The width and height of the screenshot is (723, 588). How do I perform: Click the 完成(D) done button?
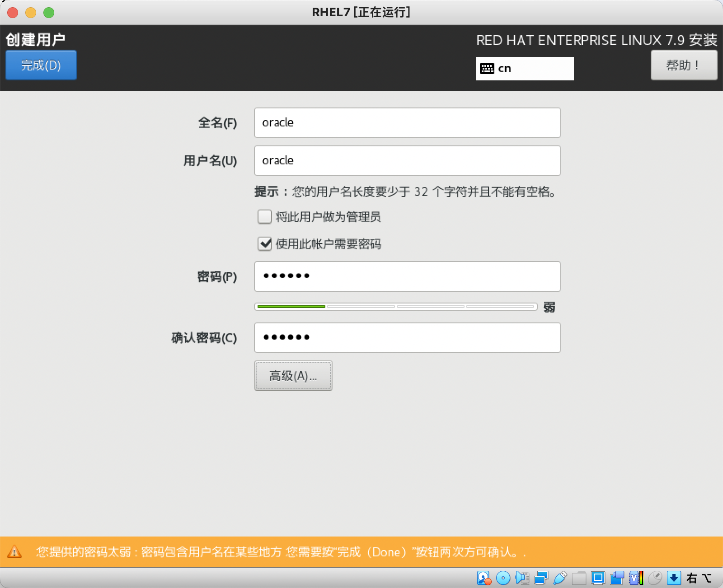pos(41,65)
